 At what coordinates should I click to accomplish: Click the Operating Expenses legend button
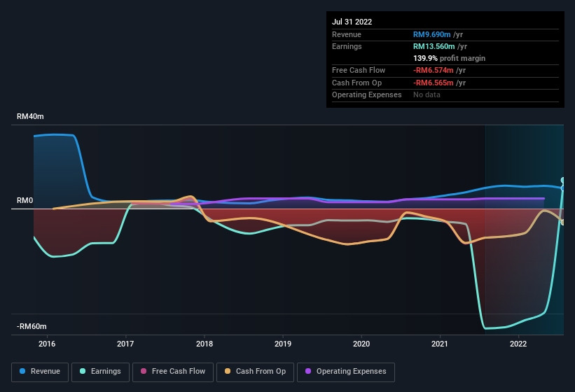pyautogui.click(x=345, y=372)
